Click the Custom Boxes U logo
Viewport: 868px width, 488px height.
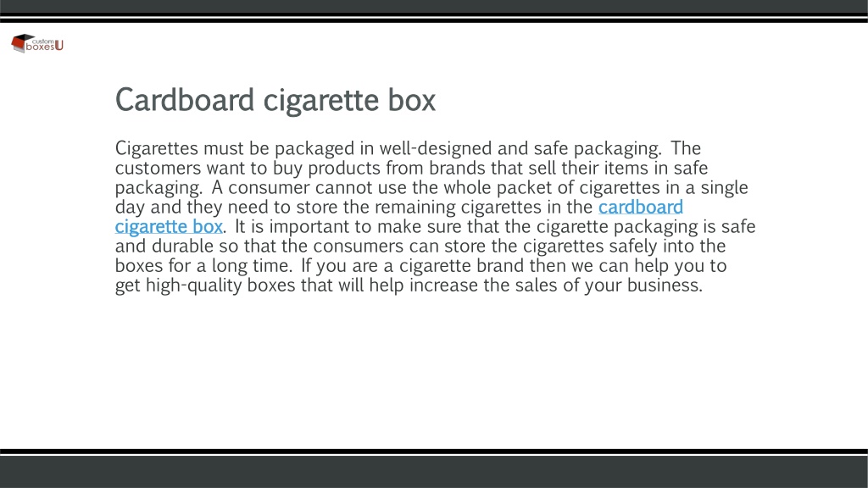37,44
